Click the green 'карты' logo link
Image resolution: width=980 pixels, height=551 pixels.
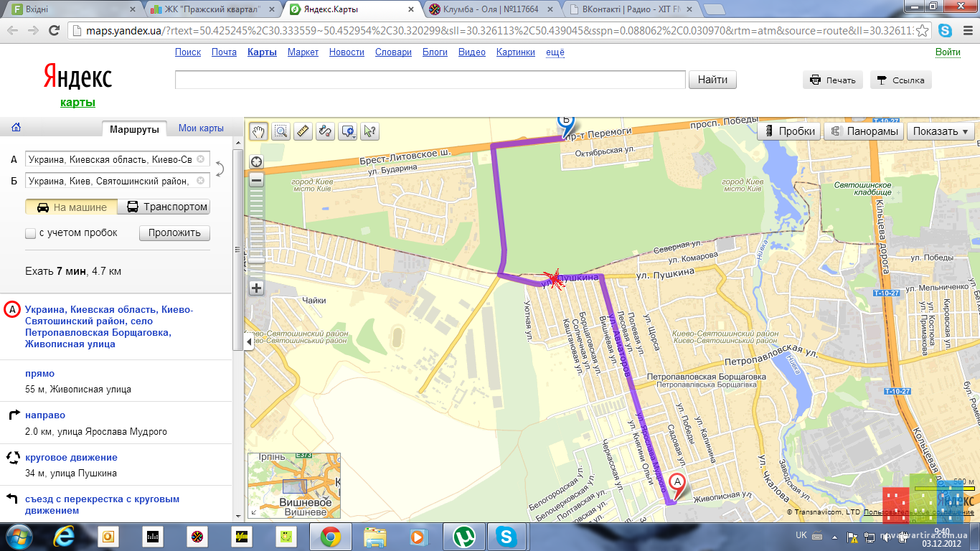[77, 103]
